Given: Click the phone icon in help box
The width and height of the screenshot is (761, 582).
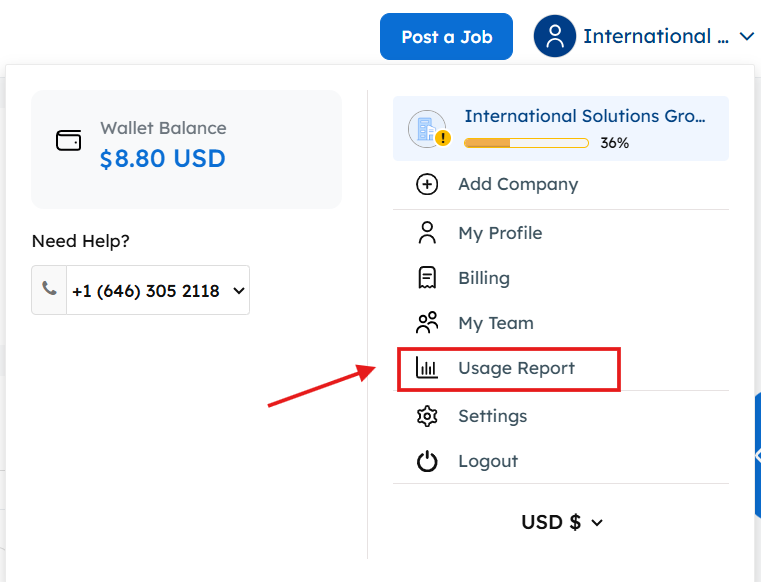Looking at the screenshot, I should click(x=49, y=290).
